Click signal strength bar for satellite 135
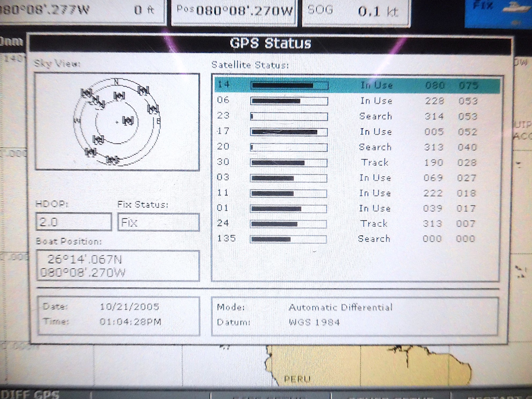 tap(288, 239)
